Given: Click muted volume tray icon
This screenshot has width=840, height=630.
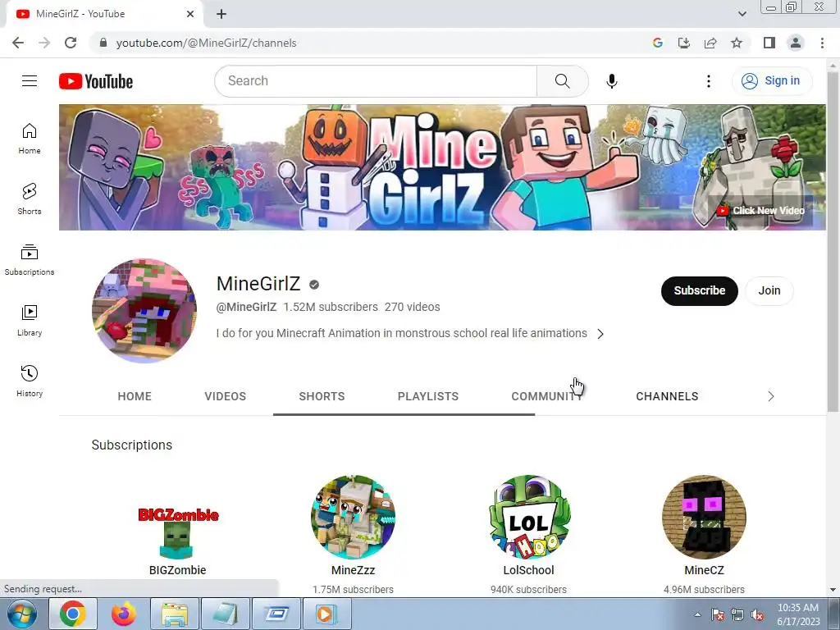Looking at the screenshot, I should [757, 615].
